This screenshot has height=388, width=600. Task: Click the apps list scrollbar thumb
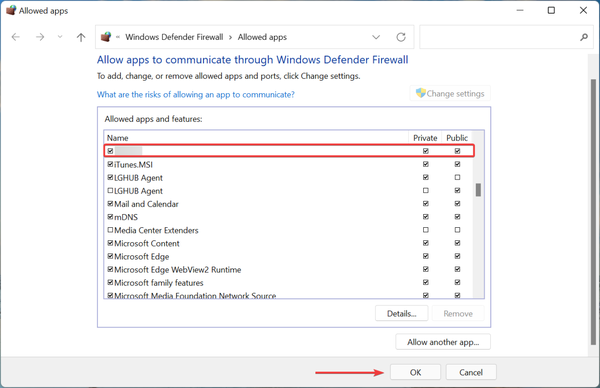tap(478, 190)
